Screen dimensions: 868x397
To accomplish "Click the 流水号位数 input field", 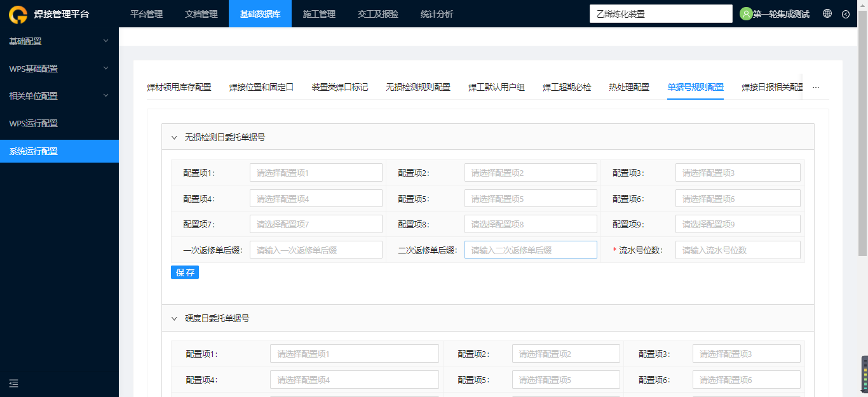I will tap(738, 250).
